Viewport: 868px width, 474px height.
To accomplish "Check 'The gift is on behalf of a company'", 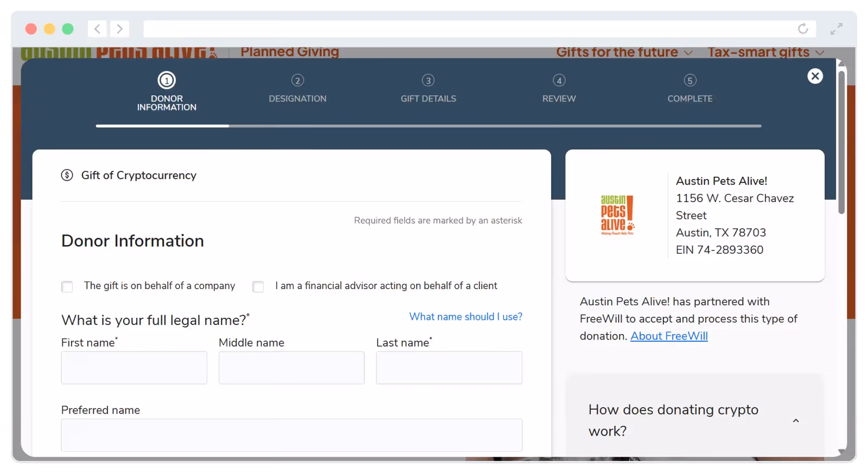I will point(67,286).
